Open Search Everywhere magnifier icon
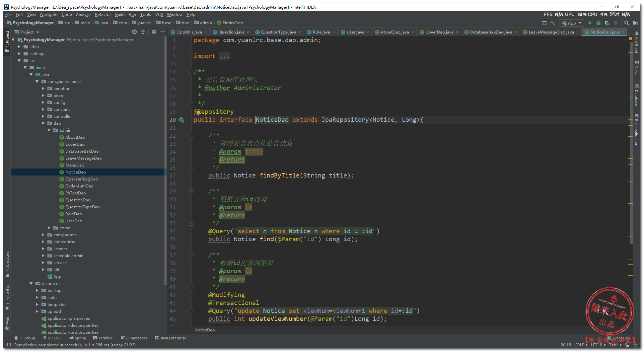The image size is (644, 352). 626,23
